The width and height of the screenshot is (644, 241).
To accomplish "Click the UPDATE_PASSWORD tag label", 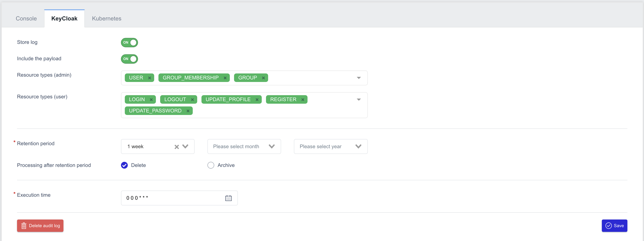I will tap(155, 111).
